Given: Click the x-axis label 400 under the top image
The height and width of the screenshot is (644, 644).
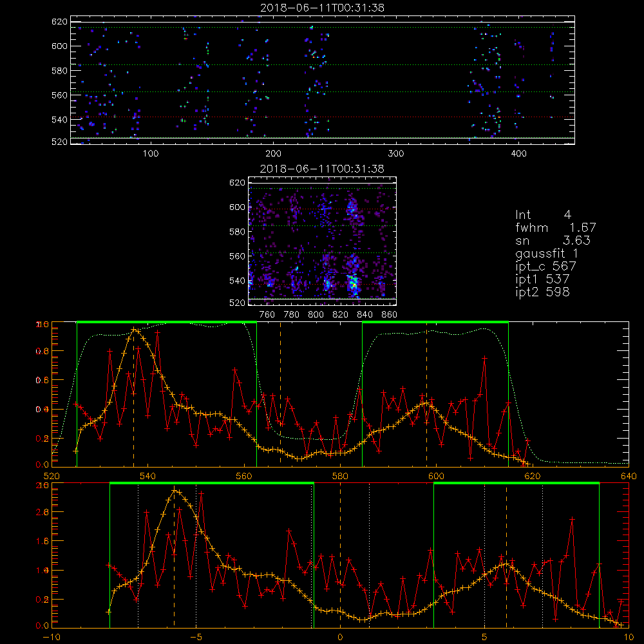Looking at the screenshot, I should [x=518, y=154].
